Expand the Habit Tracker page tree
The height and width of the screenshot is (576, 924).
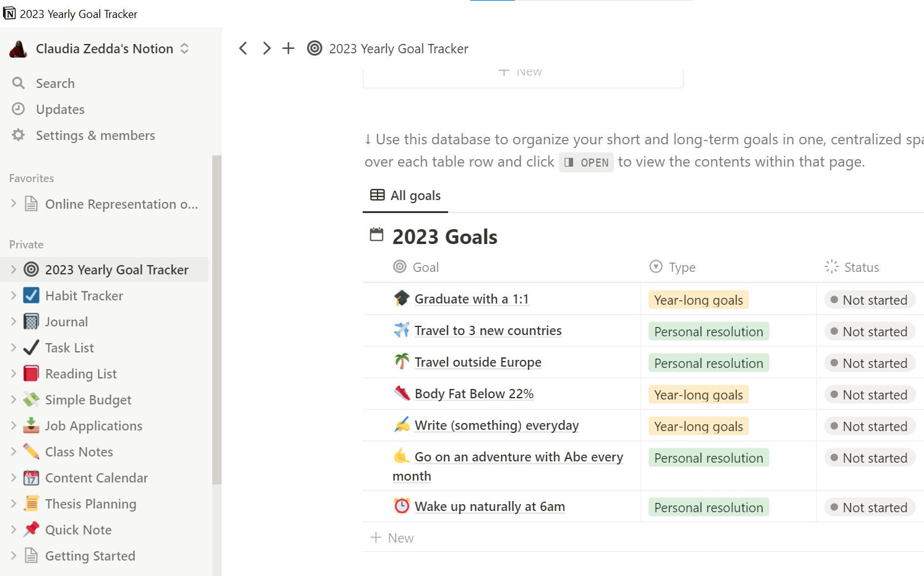[14, 295]
